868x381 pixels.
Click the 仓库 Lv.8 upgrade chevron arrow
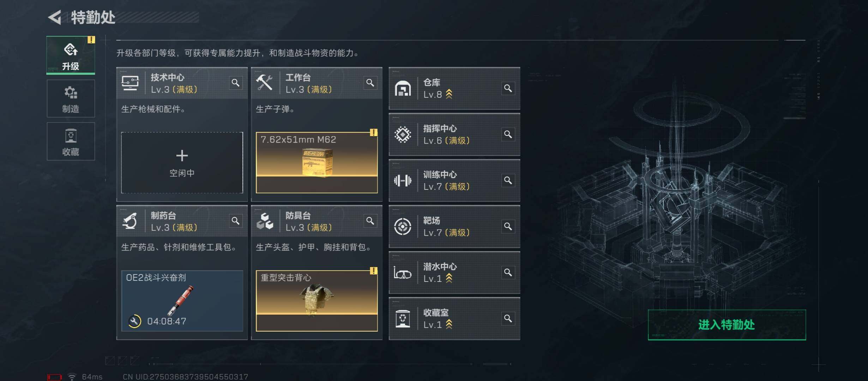(449, 94)
